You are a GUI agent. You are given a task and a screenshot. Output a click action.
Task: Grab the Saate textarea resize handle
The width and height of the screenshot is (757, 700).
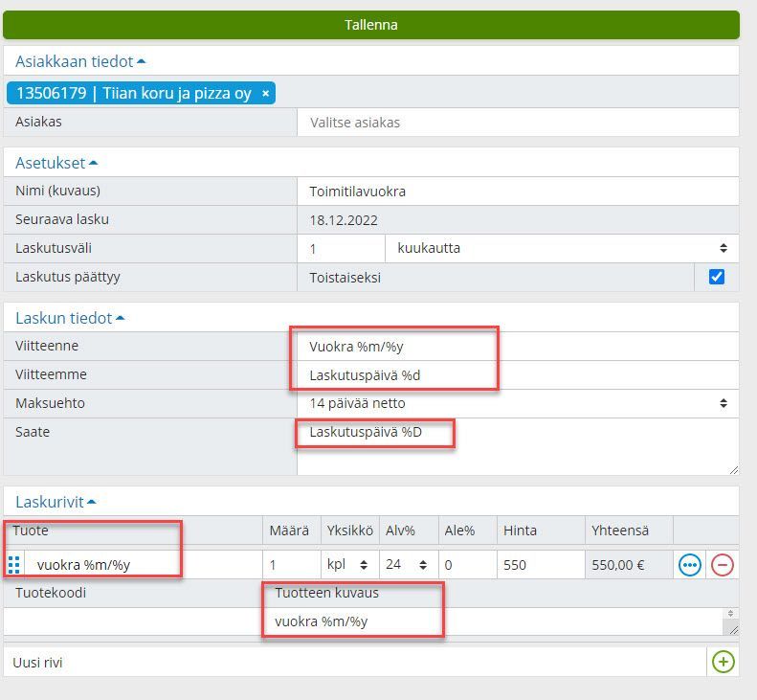point(734,470)
